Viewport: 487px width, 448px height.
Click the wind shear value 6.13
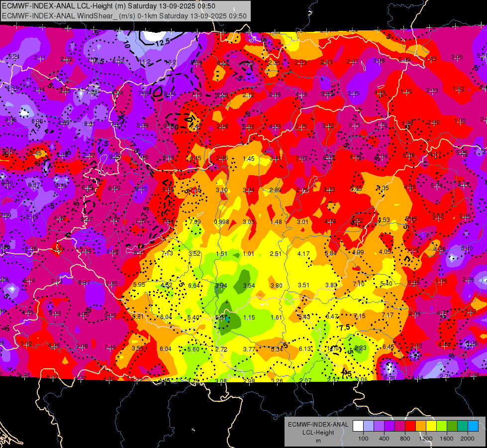tap(305, 349)
